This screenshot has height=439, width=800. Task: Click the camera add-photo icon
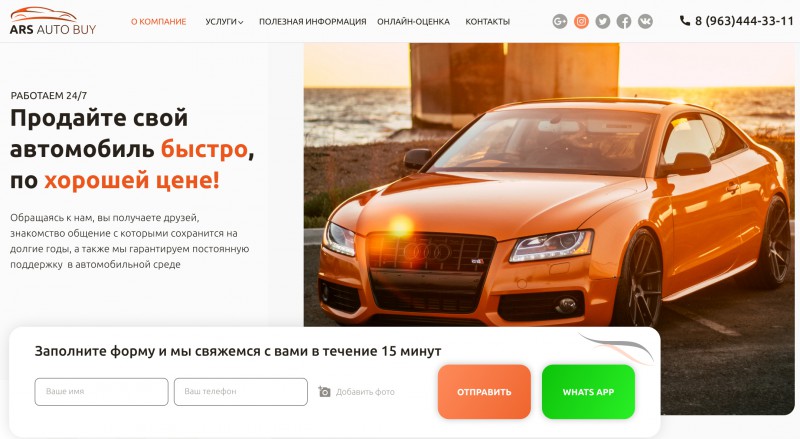point(324,392)
